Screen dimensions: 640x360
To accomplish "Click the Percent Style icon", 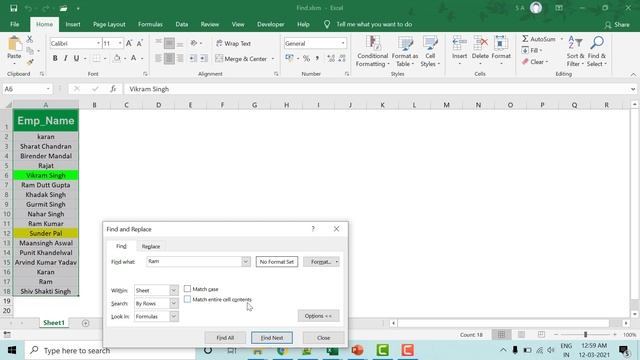I will (306, 58).
